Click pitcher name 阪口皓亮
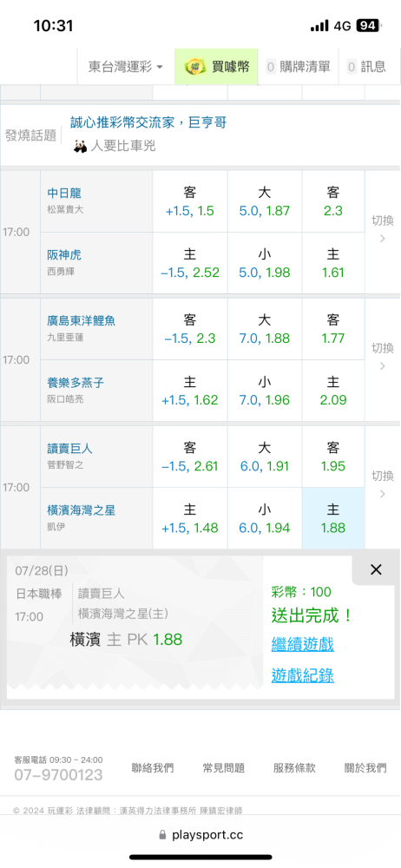 point(65,399)
